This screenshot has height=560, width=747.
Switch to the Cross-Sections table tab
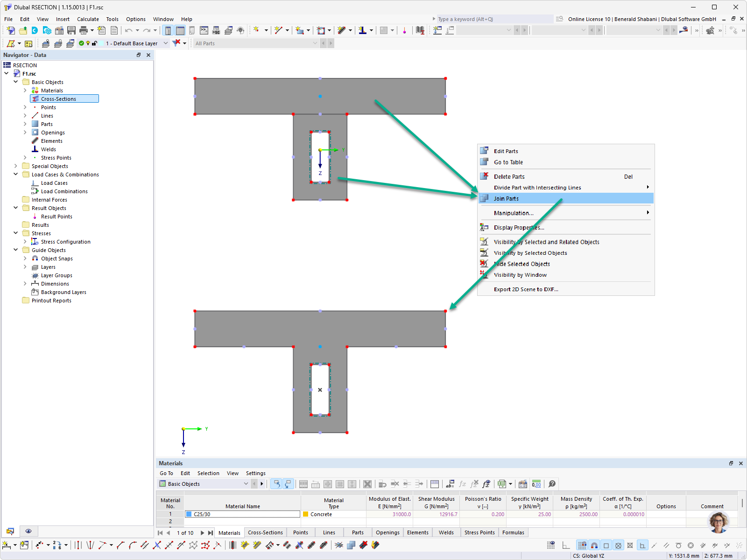click(x=265, y=532)
